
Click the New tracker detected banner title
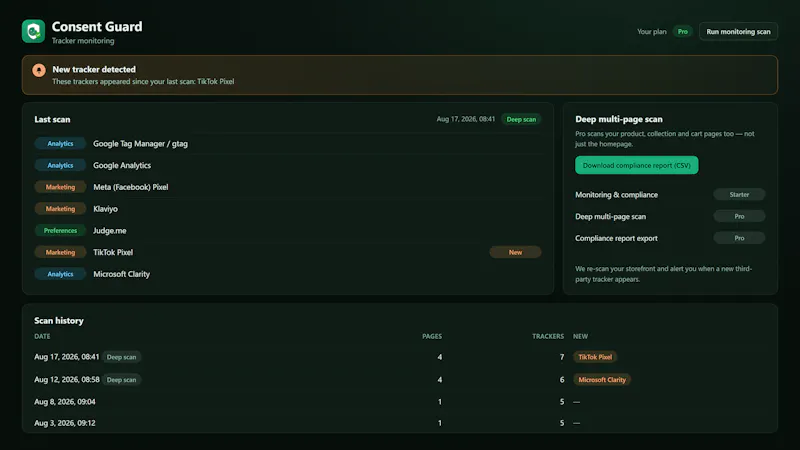click(94, 69)
